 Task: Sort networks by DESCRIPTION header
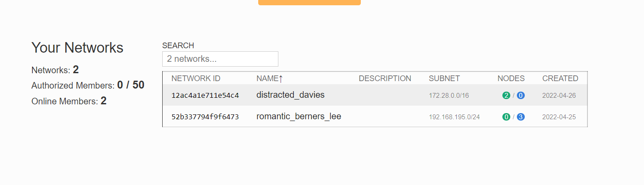point(385,78)
